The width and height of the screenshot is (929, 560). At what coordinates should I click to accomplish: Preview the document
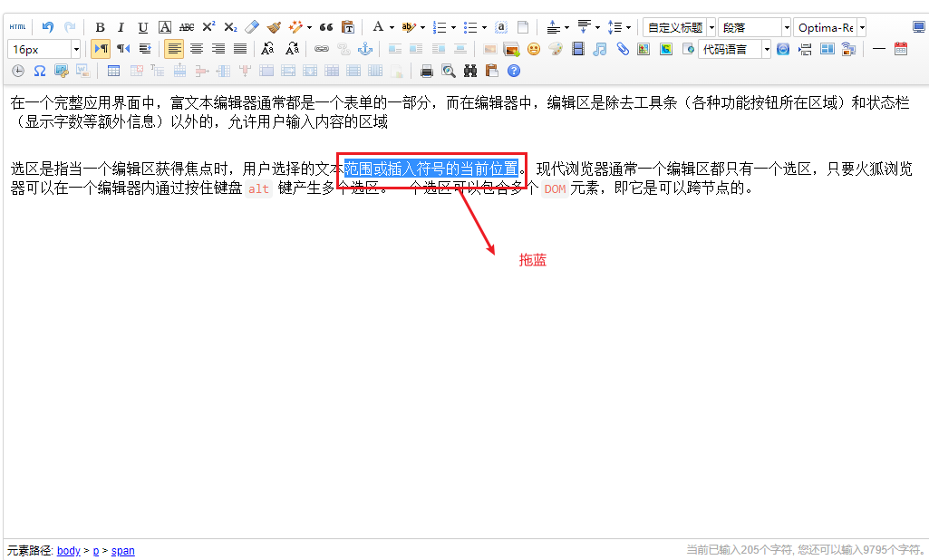(x=449, y=71)
